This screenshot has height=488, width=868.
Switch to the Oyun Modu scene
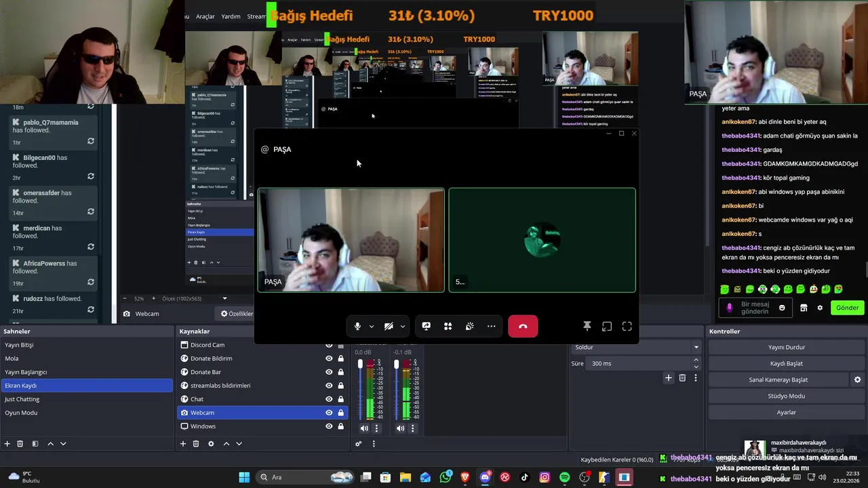(x=87, y=413)
